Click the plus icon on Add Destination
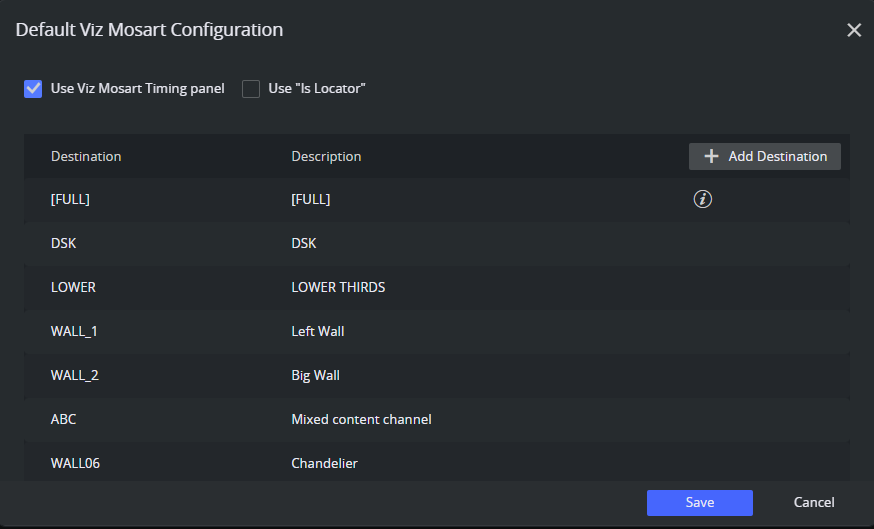This screenshot has width=874, height=529. [711, 156]
